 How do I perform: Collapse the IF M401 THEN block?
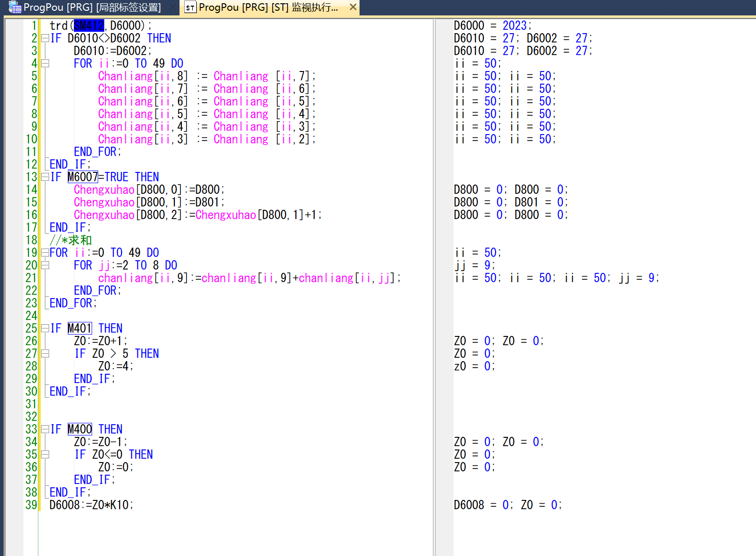45,328
